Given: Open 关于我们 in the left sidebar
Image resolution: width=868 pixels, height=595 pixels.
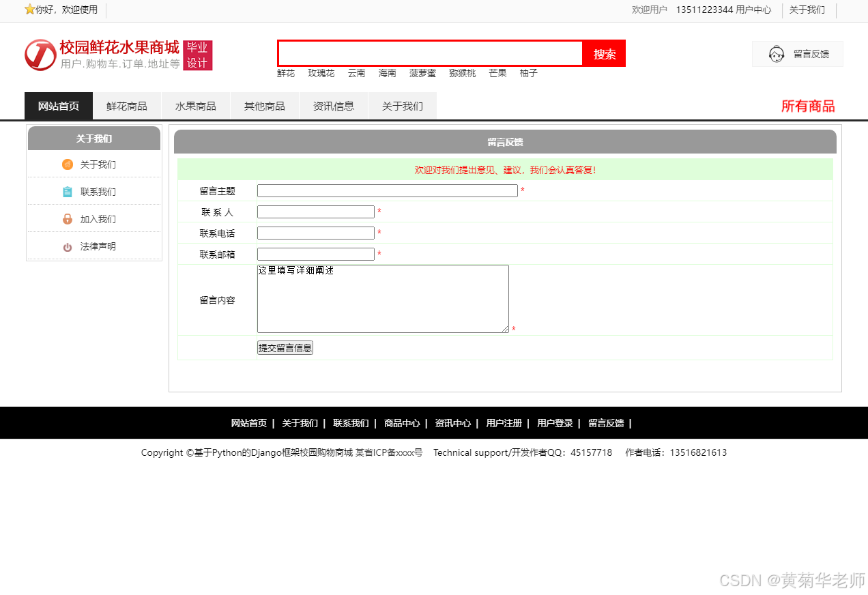Looking at the screenshot, I should click(x=98, y=164).
